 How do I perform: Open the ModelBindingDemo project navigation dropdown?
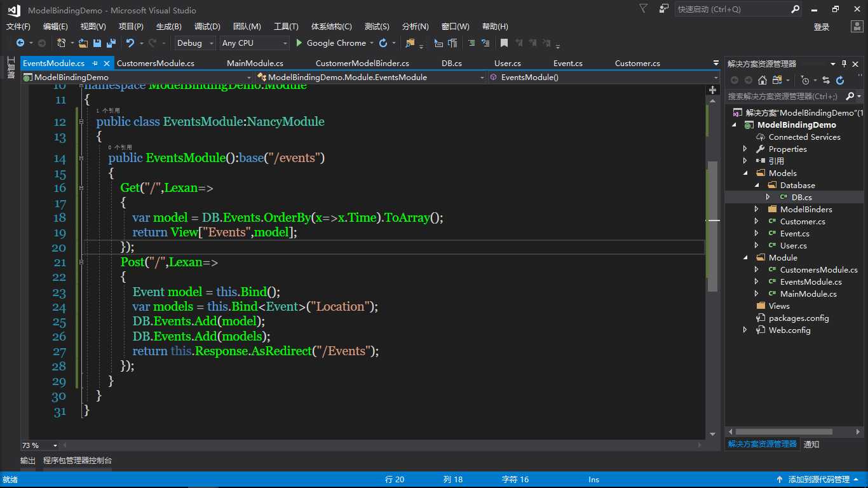point(137,77)
